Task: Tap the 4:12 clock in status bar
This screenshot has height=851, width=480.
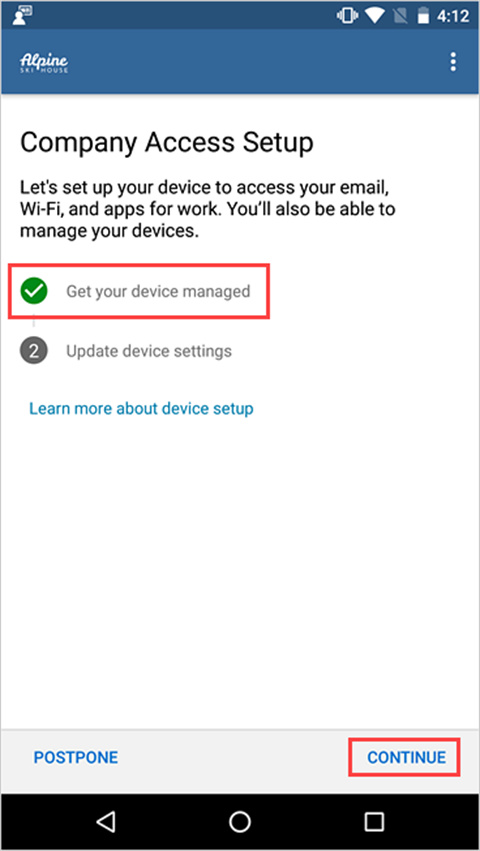Action: click(452, 16)
